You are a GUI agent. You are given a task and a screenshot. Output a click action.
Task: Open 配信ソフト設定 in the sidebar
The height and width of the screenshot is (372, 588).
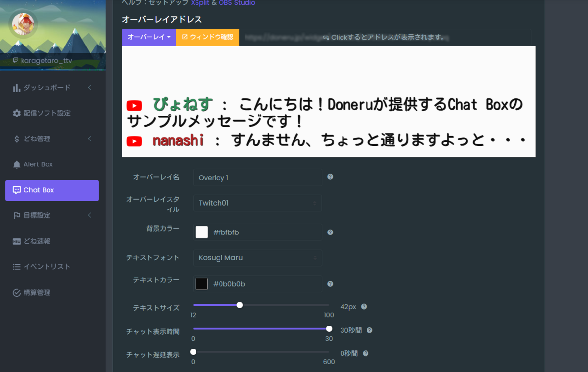coord(52,113)
